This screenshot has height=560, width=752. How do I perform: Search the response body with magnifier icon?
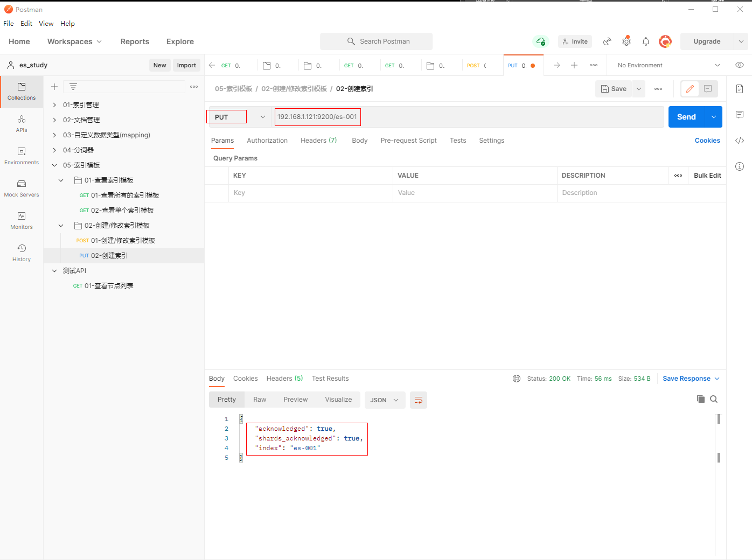click(x=714, y=399)
